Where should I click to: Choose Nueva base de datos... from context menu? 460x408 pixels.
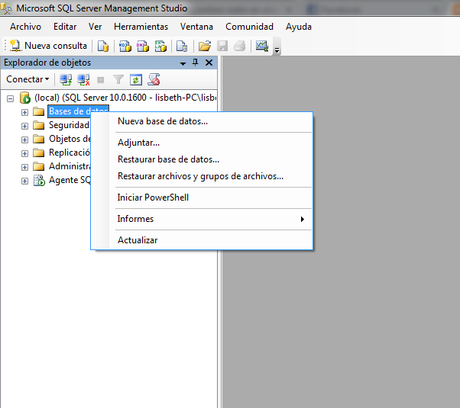[202, 121]
